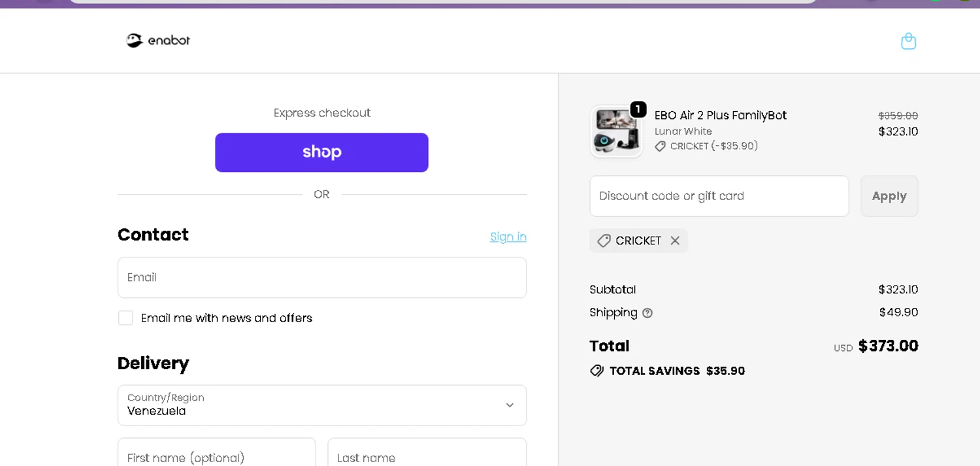This screenshot has height=466, width=980.
Task: Click the Discount code or gift card field
Action: pyautogui.click(x=719, y=196)
